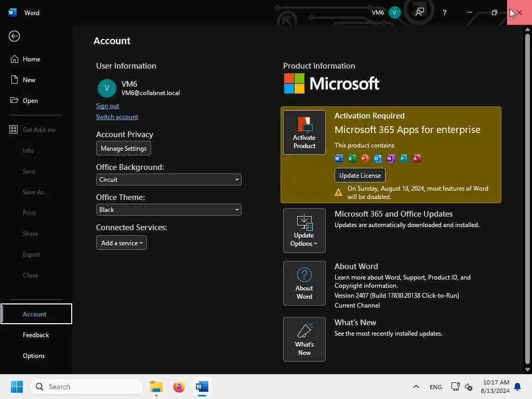
Task: Click the VM6 user avatar in User Information
Action: click(x=107, y=88)
